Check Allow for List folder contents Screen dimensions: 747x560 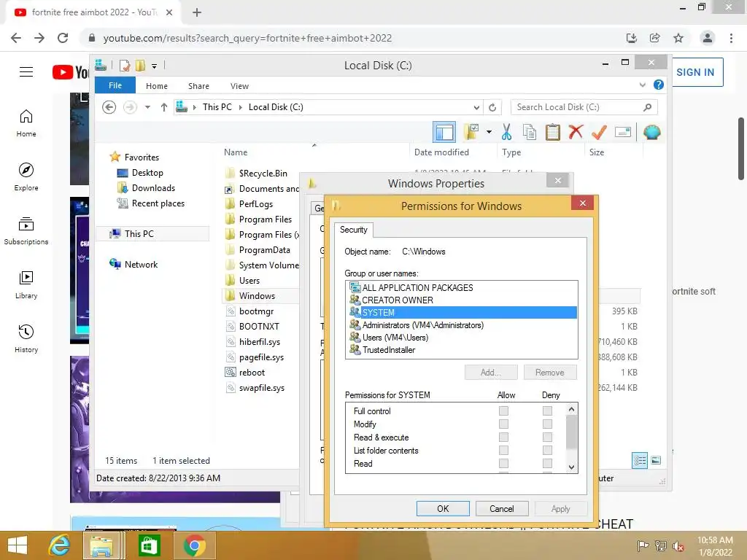[503, 450]
